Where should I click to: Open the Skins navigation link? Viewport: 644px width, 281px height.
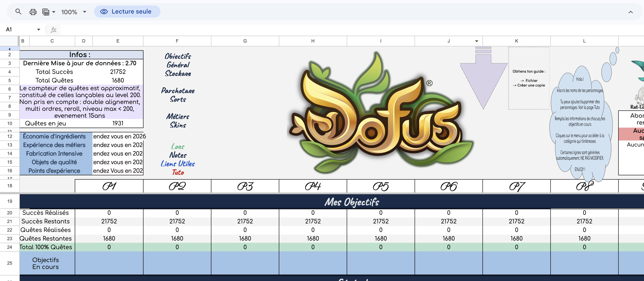(178, 125)
